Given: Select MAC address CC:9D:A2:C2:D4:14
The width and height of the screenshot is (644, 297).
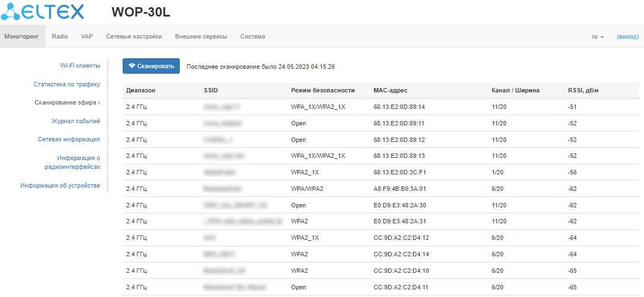Looking at the screenshot, I should [x=401, y=254].
